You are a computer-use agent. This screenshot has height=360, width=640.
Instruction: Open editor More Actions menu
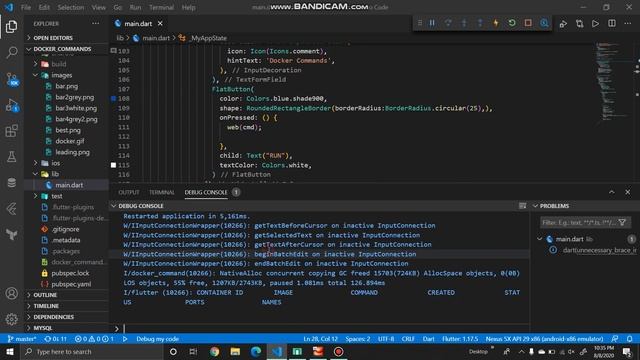(x=628, y=24)
